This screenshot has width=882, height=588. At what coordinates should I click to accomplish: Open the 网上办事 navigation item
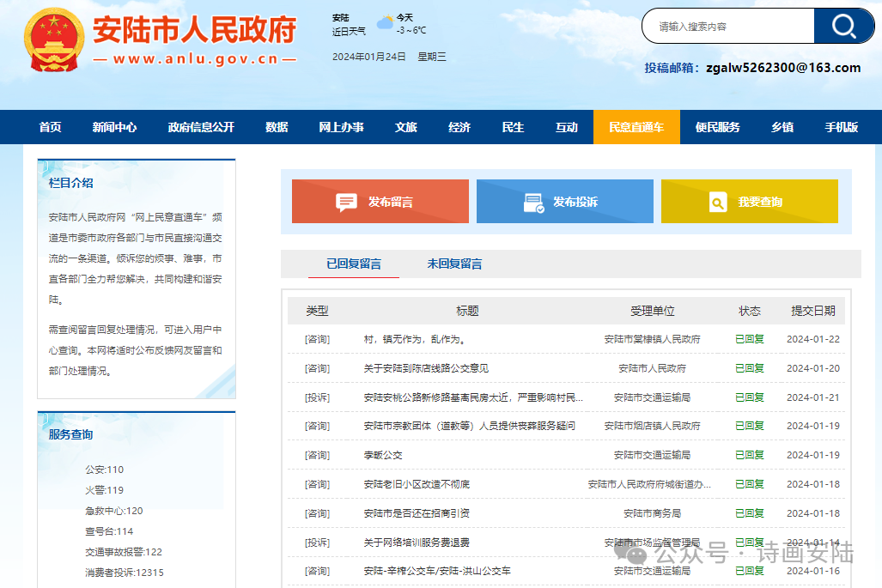coord(342,126)
